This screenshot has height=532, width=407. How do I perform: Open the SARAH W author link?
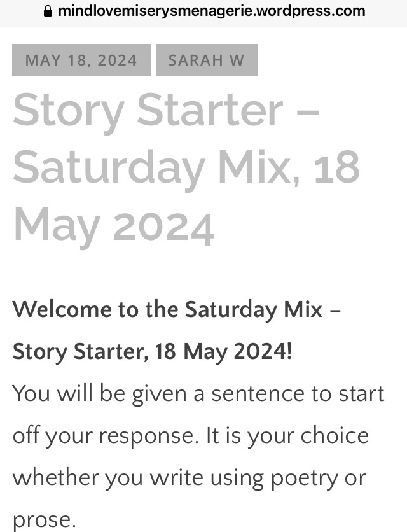pos(206,60)
